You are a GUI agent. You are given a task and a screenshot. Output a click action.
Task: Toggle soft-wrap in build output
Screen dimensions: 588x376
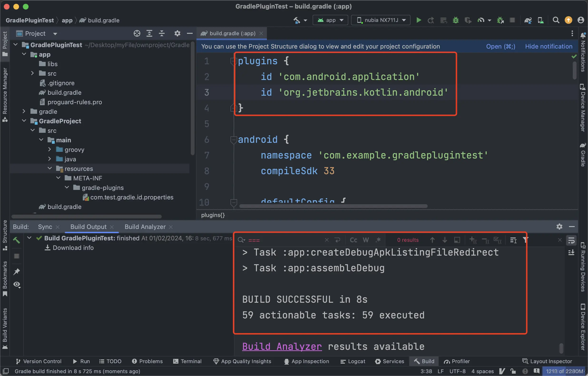[x=571, y=240]
